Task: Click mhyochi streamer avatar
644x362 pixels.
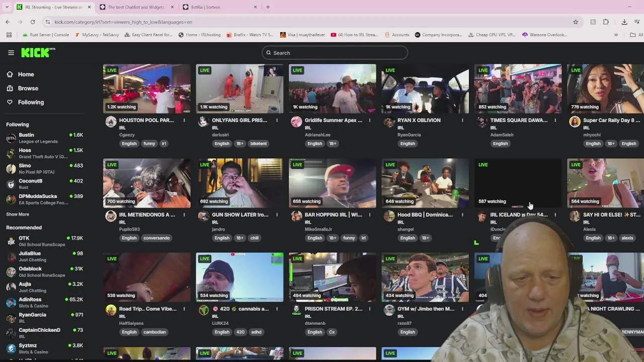Action: pos(575,122)
